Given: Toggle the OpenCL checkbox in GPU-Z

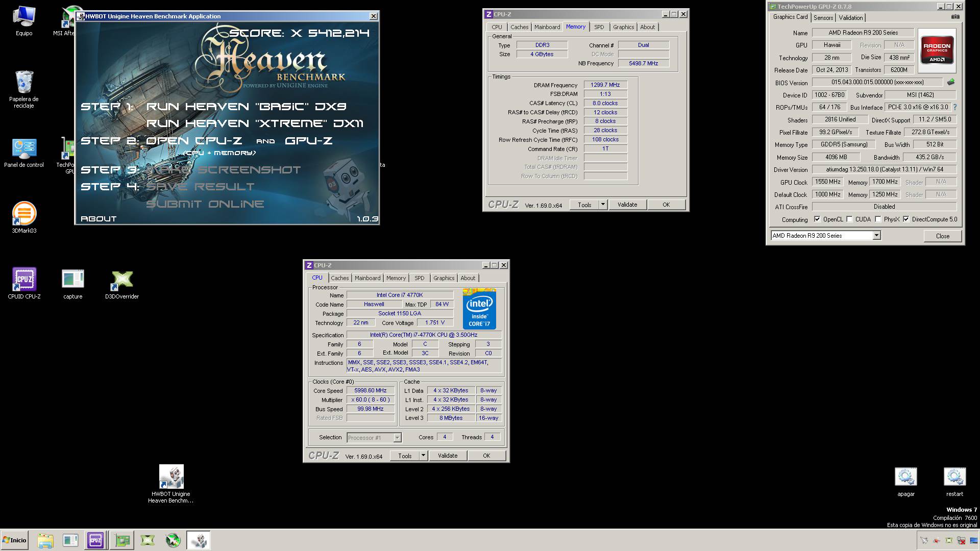Looking at the screenshot, I should coord(817,219).
